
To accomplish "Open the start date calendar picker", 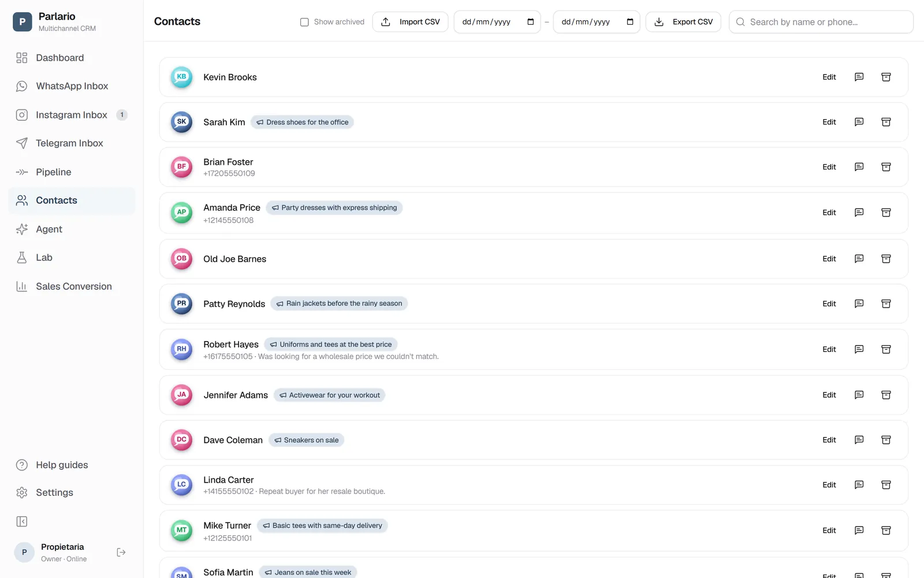I will [x=530, y=22].
